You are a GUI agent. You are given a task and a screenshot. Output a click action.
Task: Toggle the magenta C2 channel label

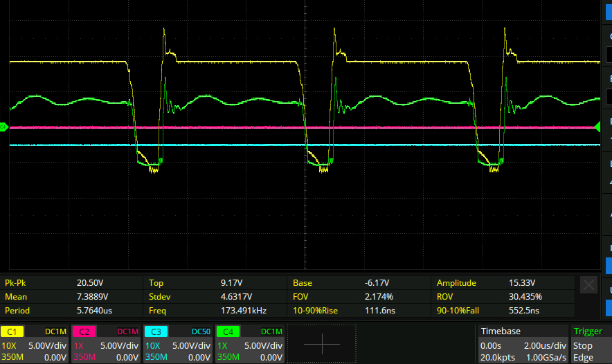point(83,332)
